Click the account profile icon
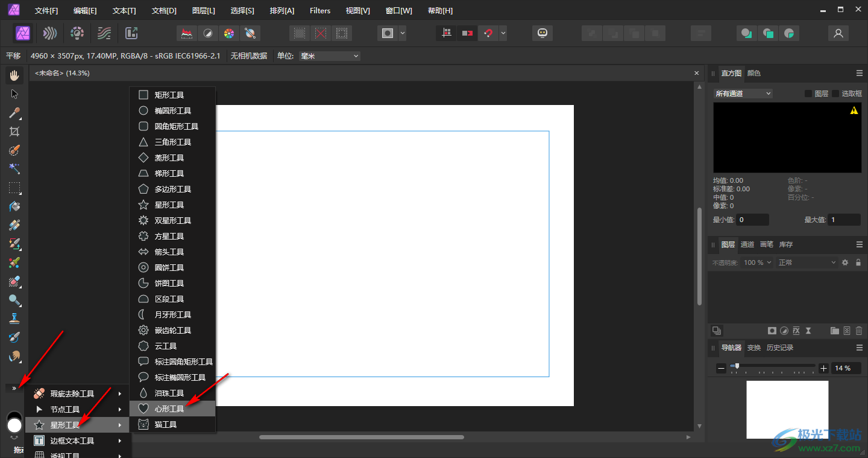The width and height of the screenshot is (868, 458). click(x=838, y=33)
